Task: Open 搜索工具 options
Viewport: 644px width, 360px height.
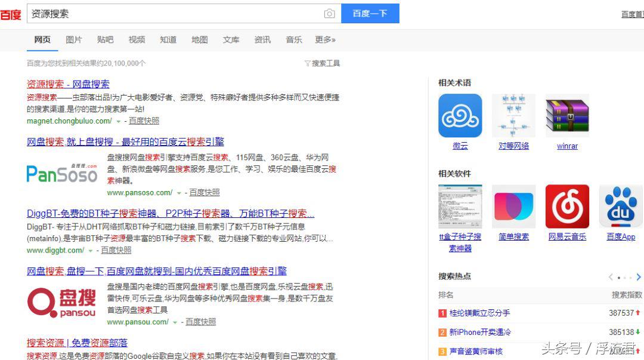Action: click(x=326, y=63)
